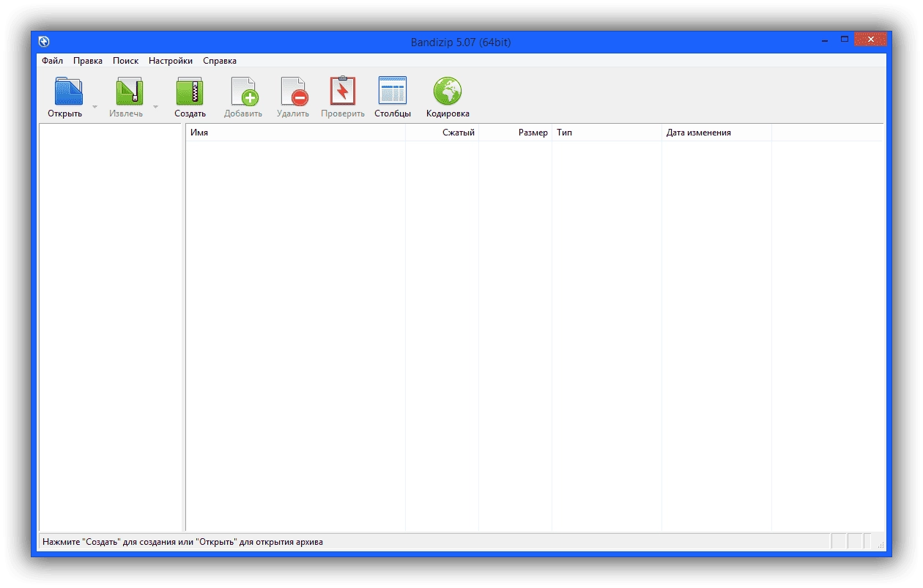Click the Создать new archive icon
The height and width of the screenshot is (588, 923).
pyautogui.click(x=190, y=92)
